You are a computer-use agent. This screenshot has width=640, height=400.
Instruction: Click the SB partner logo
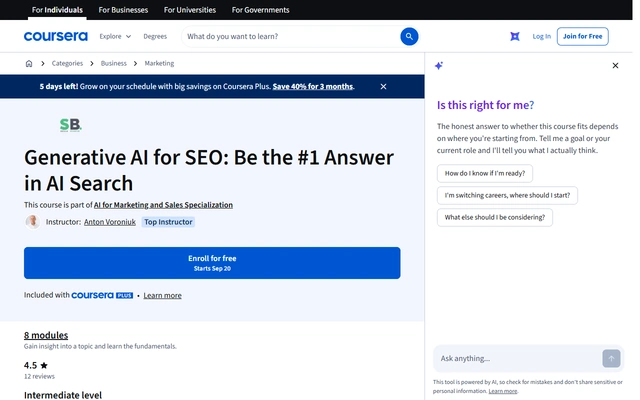(71, 125)
